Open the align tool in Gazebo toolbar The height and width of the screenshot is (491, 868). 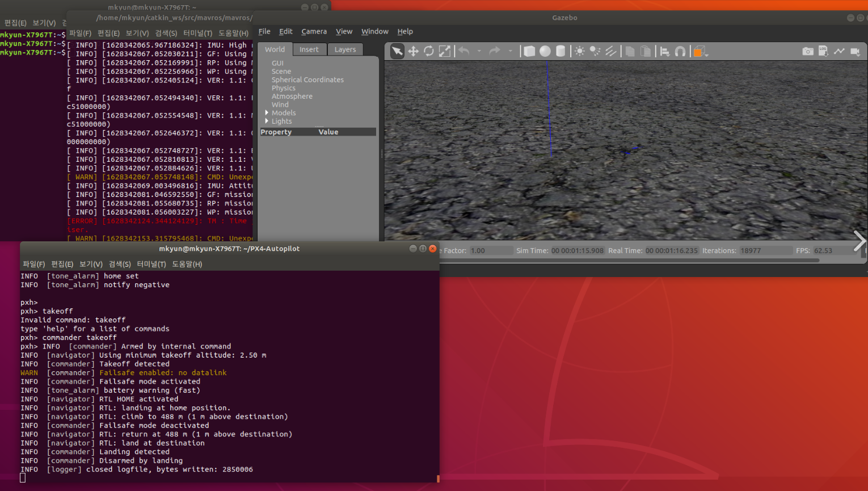[664, 51]
